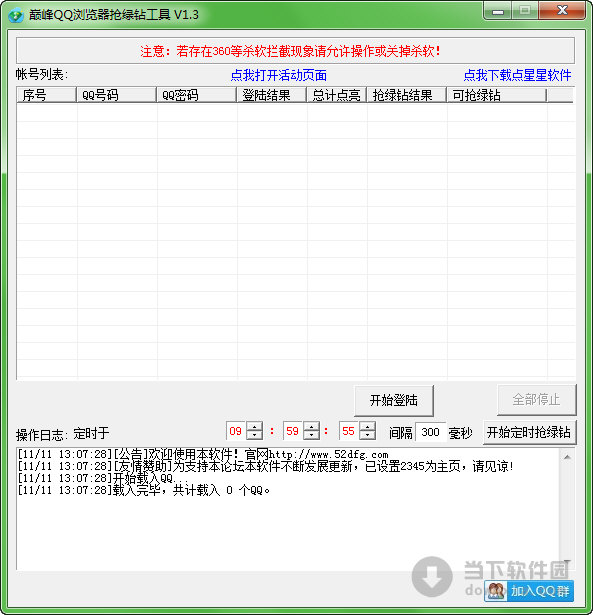Screen dimensions: 593x615
Task: Increase the hour value with up arrow
Action: pos(255,426)
